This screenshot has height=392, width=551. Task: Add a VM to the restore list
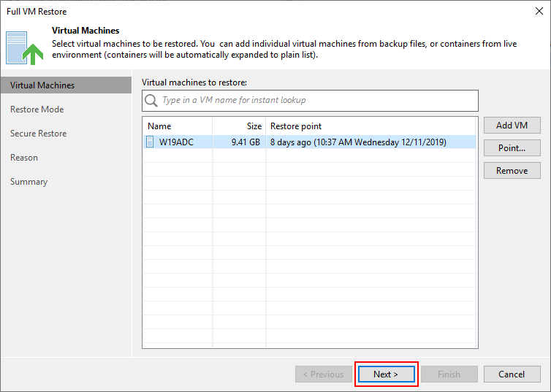coord(512,126)
